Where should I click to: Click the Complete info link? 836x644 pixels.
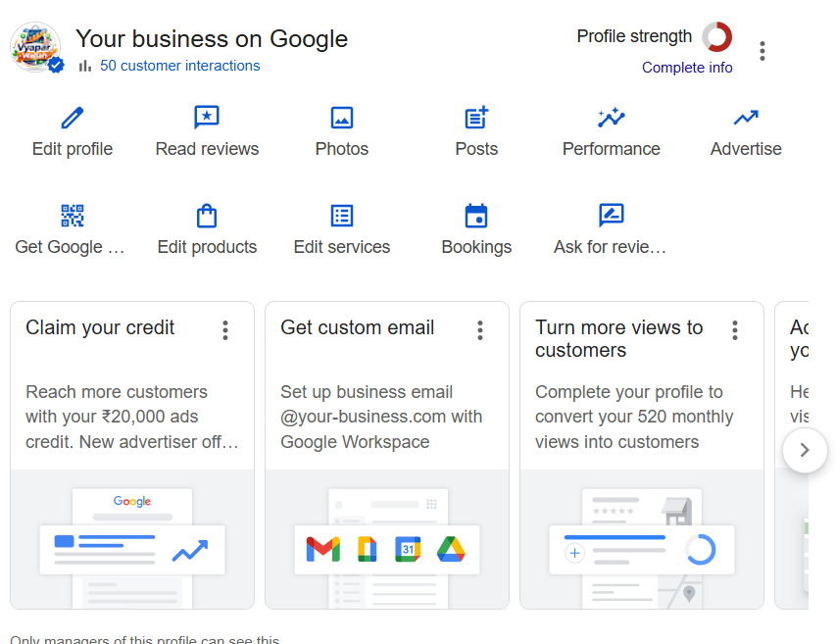(x=687, y=67)
